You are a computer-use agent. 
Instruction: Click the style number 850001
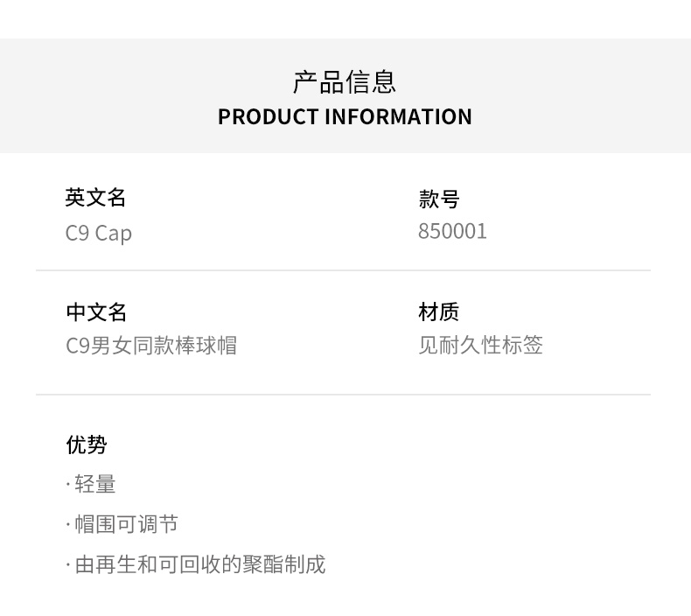click(x=452, y=232)
